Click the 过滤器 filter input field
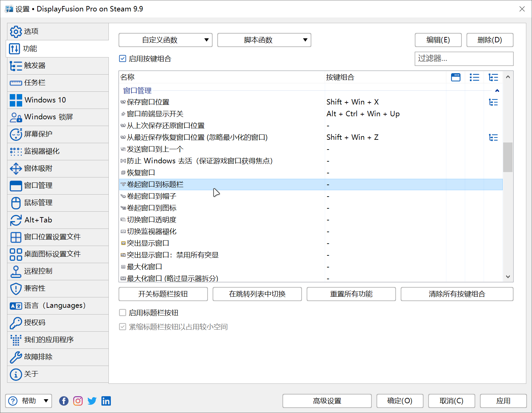The height and width of the screenshot is (413, 532). 463,59
